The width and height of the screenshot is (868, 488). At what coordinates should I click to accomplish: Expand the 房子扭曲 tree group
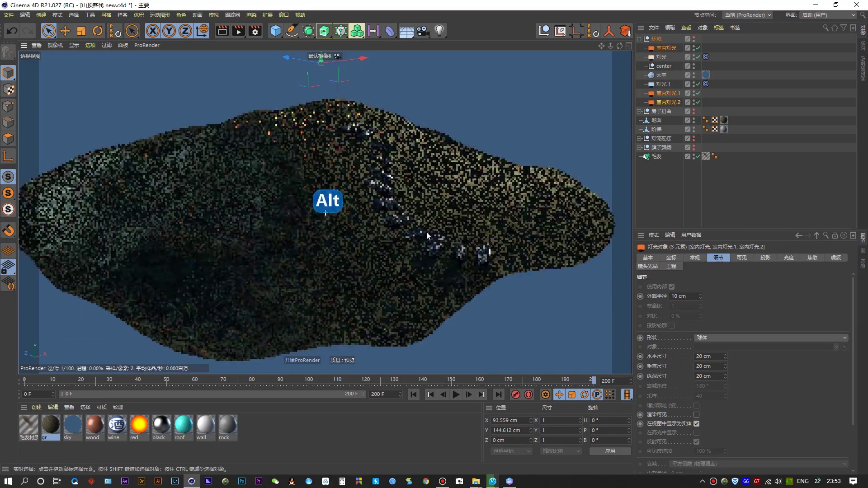[639, 111]
